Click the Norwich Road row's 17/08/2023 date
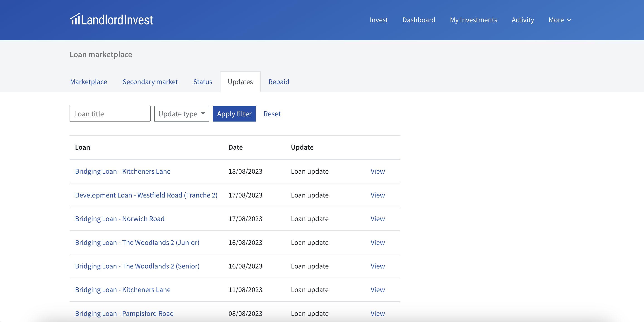Image resolution: width=644 pixels, height=322 pixels. 245,218
